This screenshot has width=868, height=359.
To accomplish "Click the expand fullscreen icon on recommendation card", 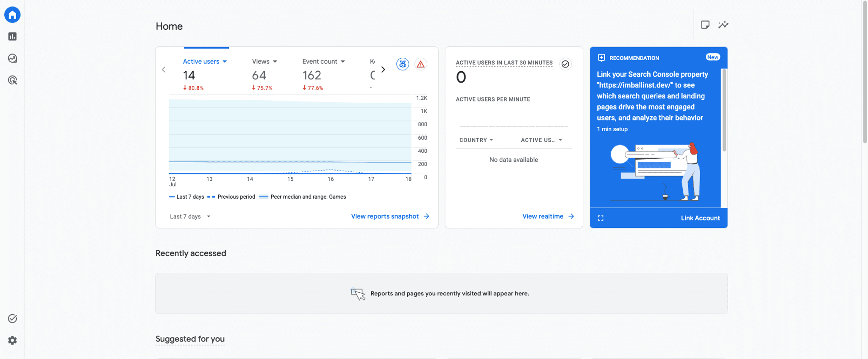I will (x=601, y=218).
